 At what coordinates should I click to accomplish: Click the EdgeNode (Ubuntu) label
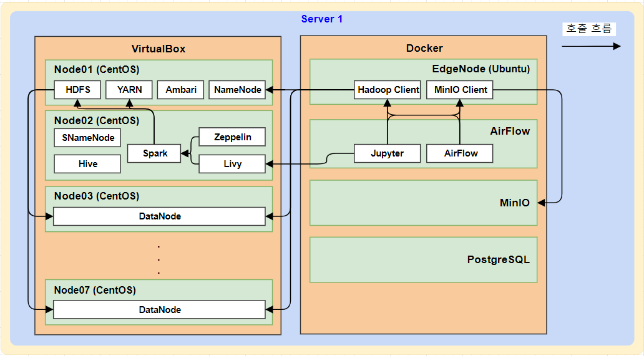481,69
